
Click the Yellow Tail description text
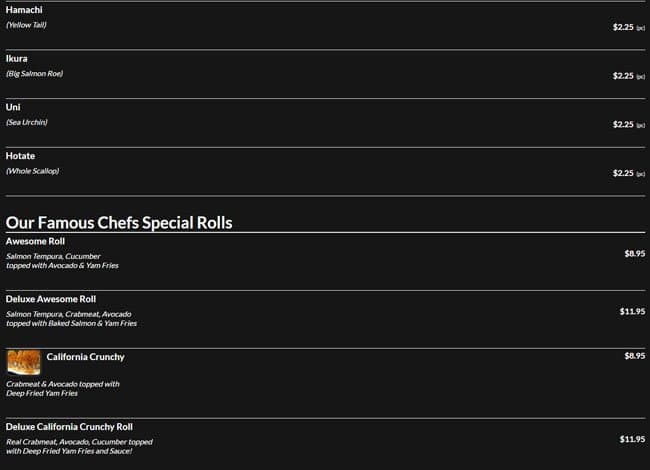(26, 25)
